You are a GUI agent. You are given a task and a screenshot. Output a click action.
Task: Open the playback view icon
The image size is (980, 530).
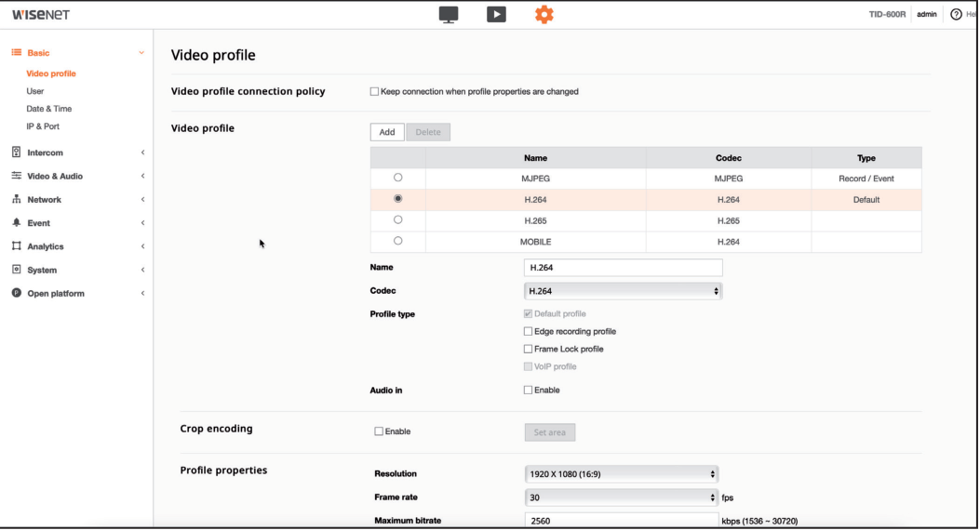tap(496, 14)
